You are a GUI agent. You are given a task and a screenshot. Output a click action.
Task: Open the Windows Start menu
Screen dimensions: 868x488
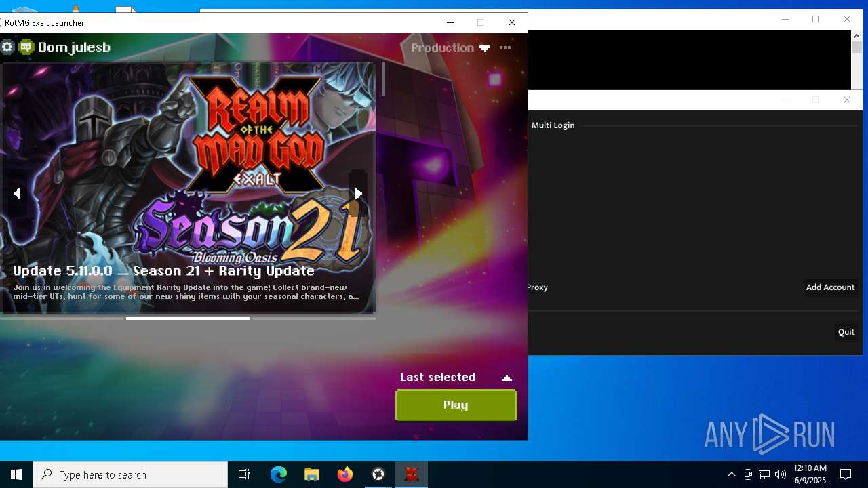pyautogui.click(x=16, y=474)
